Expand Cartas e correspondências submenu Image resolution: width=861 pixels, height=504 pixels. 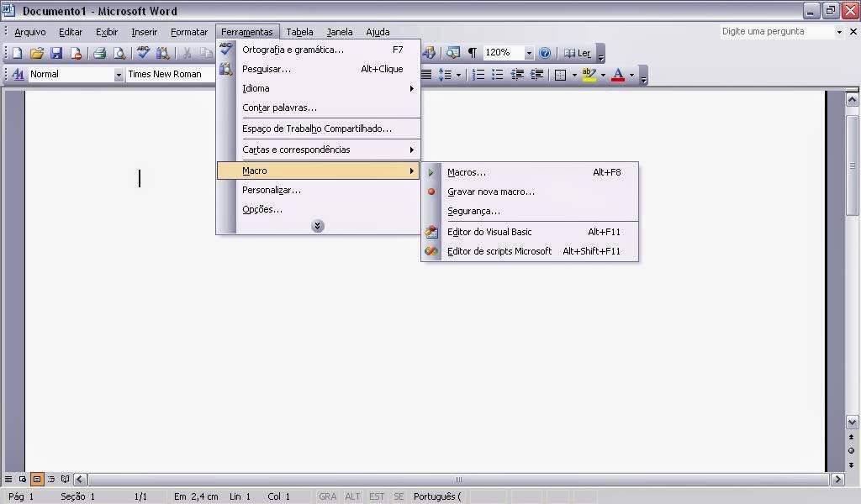319,150
